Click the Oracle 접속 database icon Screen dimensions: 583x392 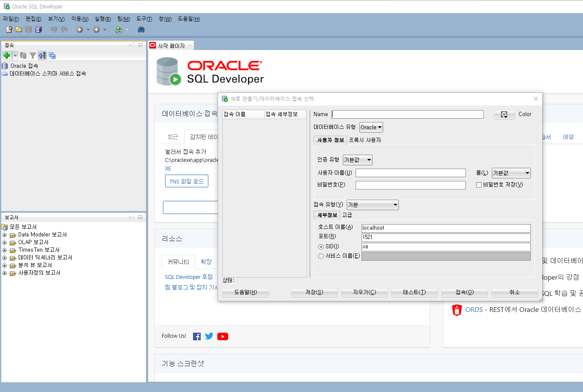point(5,66)
